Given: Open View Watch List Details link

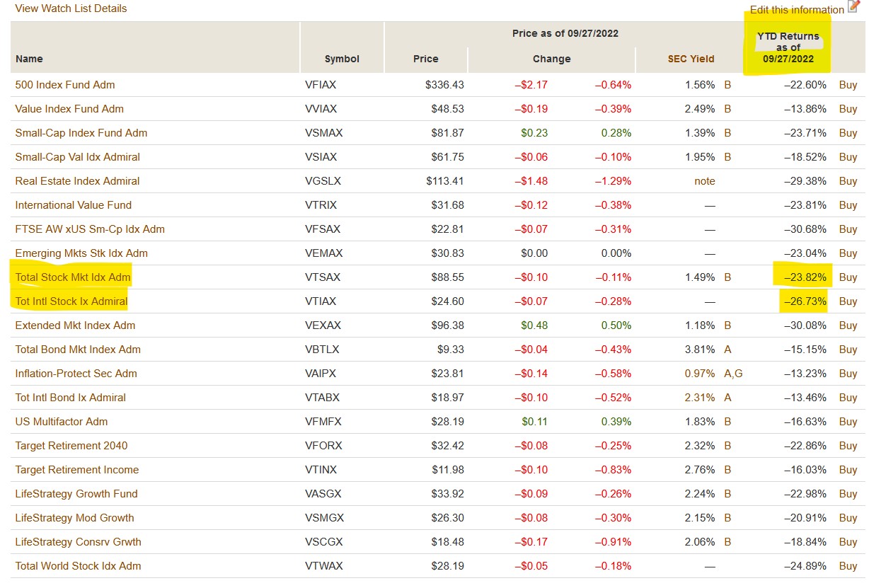Looking at the screenshot, I should [71, 8].
